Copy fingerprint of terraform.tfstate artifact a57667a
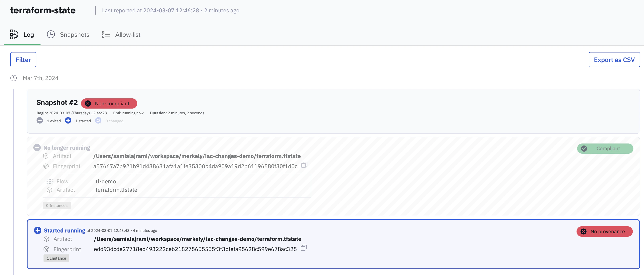 pyautogui.click(x=304, y=165)
